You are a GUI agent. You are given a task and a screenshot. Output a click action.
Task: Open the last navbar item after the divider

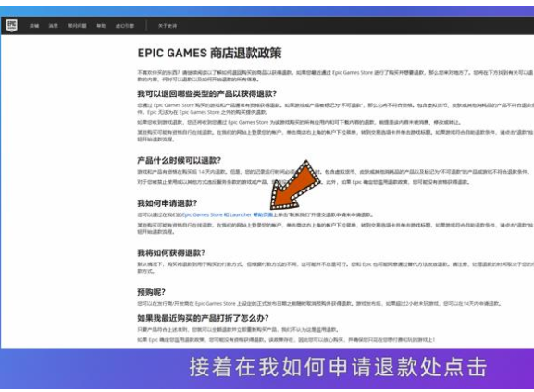[168, 26]
